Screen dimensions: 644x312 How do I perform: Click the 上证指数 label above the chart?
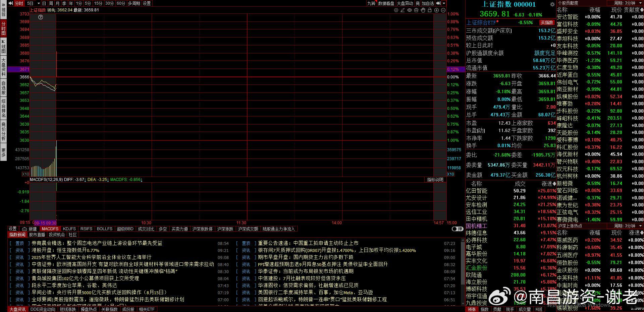tap(38, 10)
